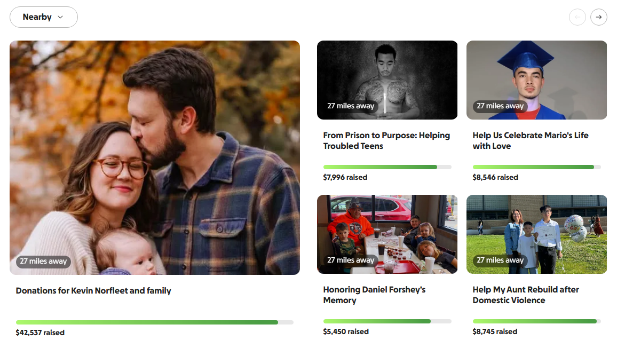Viewport: 617px width, 364px height.
Task: Open the Kevin Norfleet family photo
Action: (x=155, y=157)
